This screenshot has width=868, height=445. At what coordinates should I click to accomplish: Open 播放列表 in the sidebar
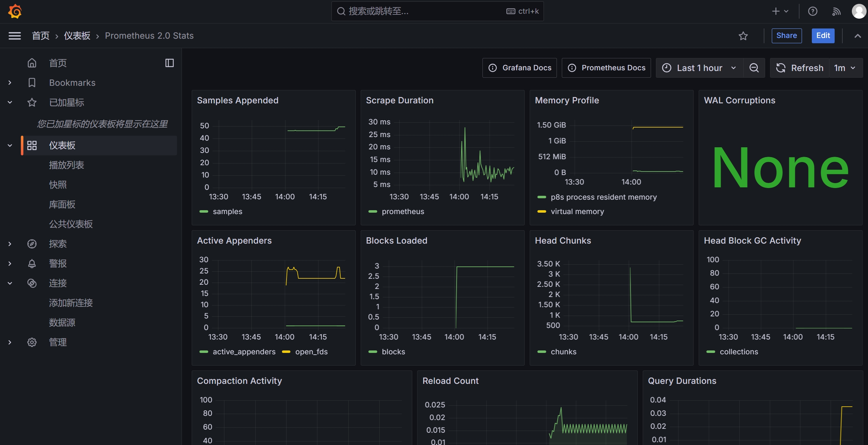pos(66,165)
